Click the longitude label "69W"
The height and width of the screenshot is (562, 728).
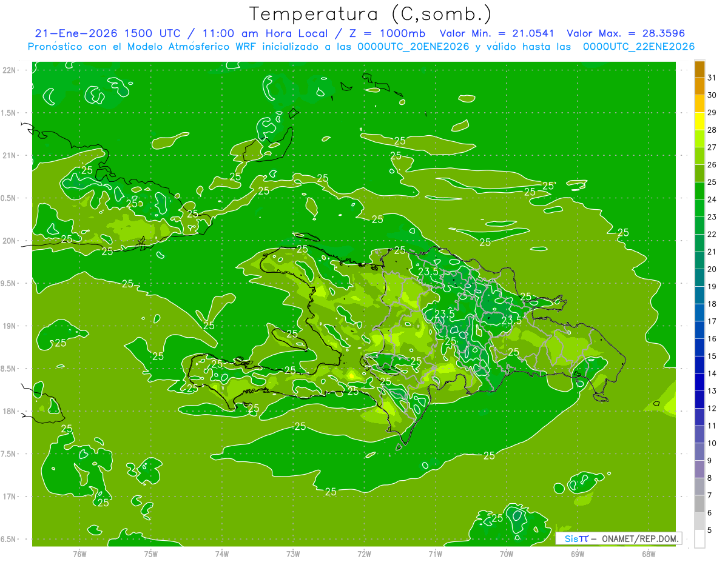click(578, 554)
